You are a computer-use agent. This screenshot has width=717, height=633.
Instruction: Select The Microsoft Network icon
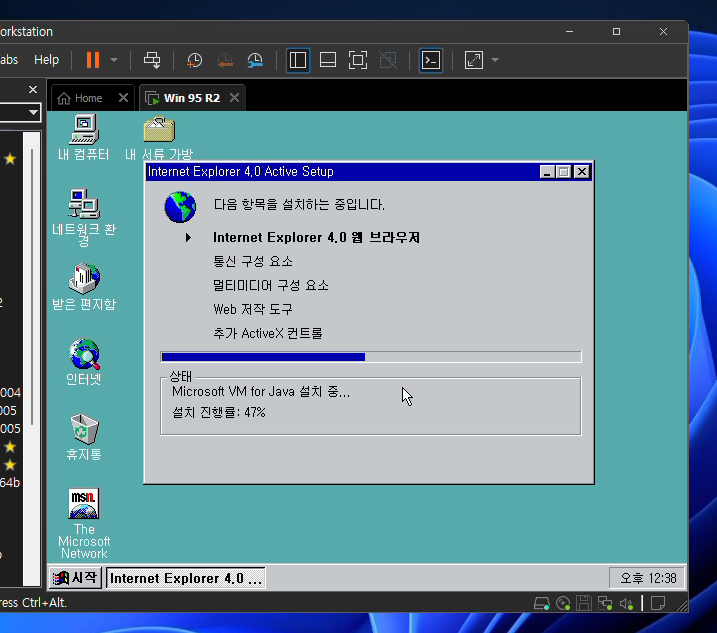pos(84,524)
